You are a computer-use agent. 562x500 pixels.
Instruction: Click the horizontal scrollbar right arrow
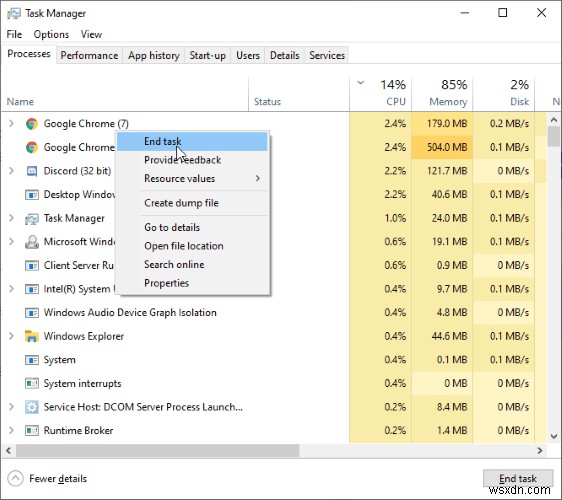pos(540,451)
